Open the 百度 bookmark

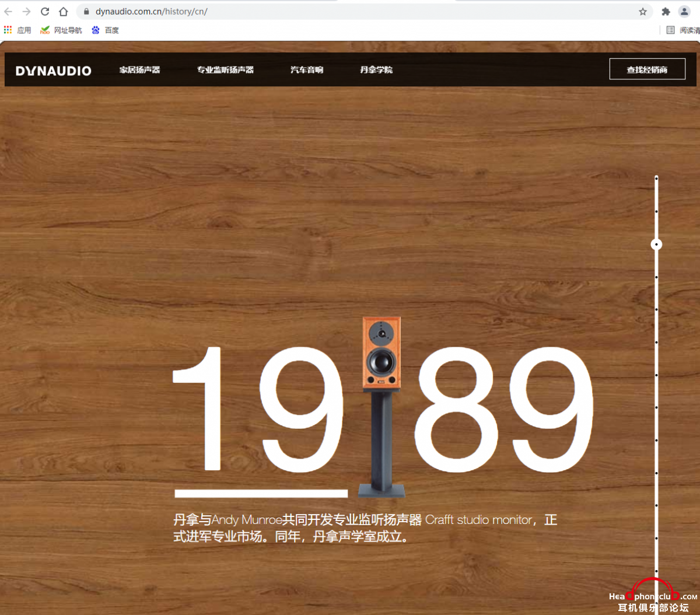click(105, 30)
